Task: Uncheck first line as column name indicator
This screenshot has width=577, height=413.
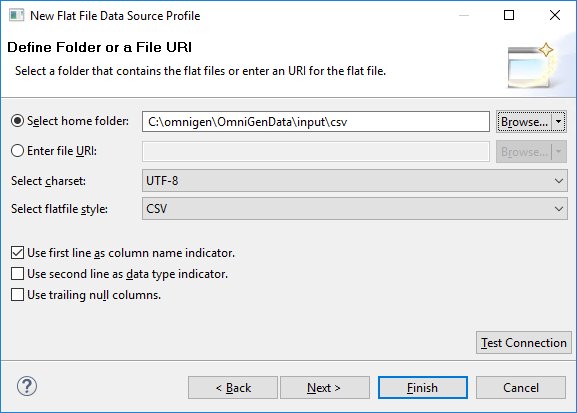Action: point(17,253)
